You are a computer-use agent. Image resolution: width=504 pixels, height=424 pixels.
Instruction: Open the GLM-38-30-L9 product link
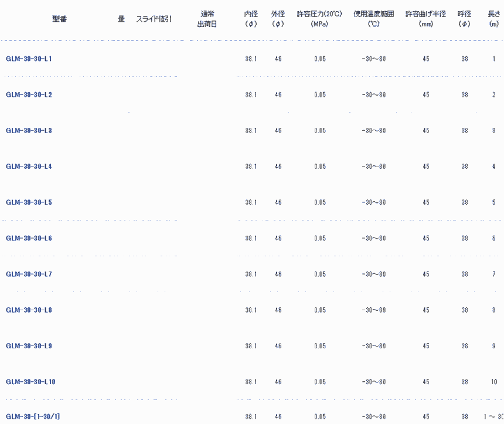29,346
